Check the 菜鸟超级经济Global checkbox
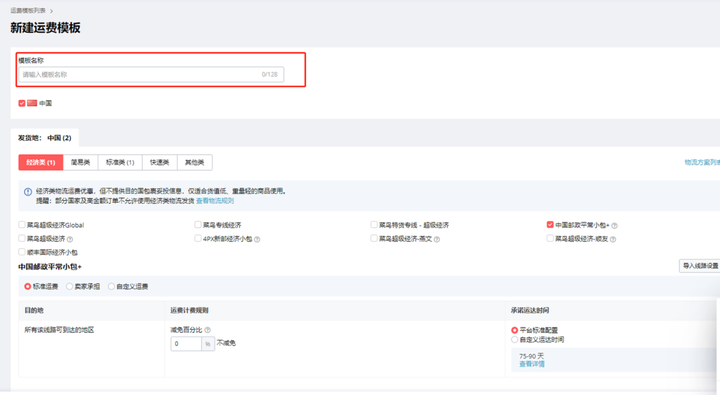The width and height of the screenshot is (720, 395). [x=22, y=225]
